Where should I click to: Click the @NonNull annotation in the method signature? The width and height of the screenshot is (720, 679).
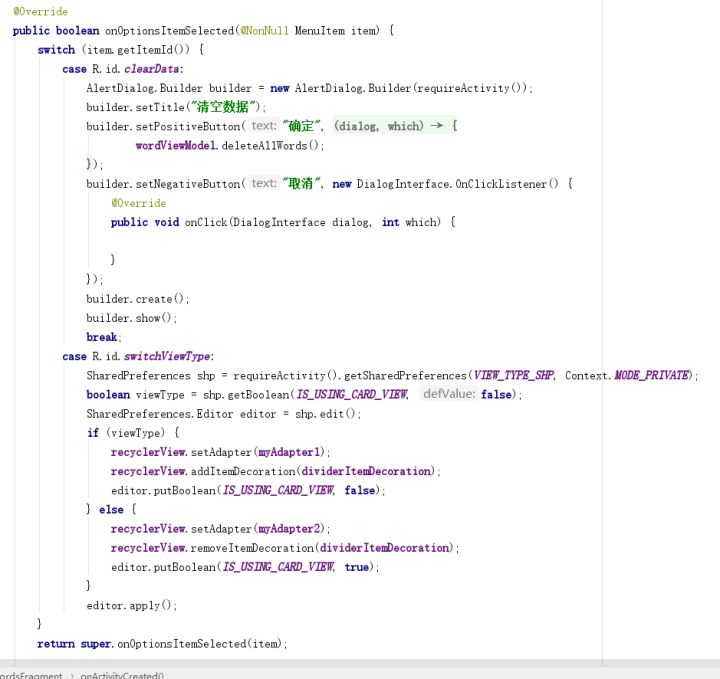click(264, 31)
